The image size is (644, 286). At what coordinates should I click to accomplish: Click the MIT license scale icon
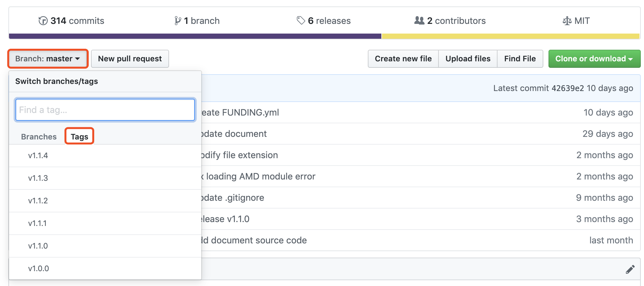coord(567,21)
